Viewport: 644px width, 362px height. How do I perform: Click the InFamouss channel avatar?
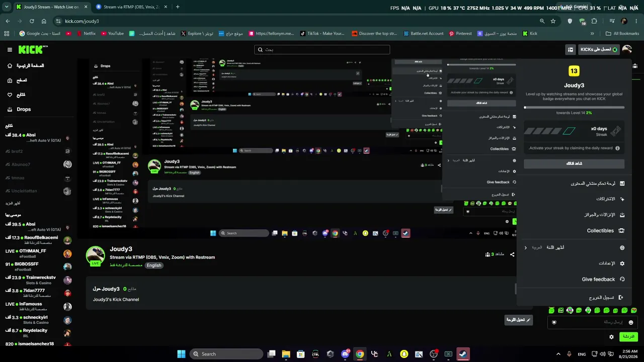coord(67,307)
